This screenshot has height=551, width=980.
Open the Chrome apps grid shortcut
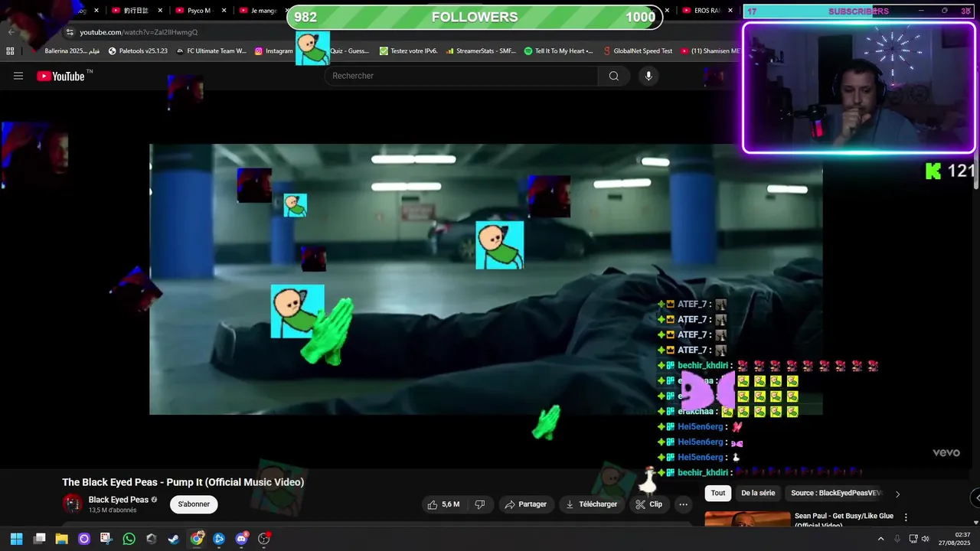click(10, 51)
